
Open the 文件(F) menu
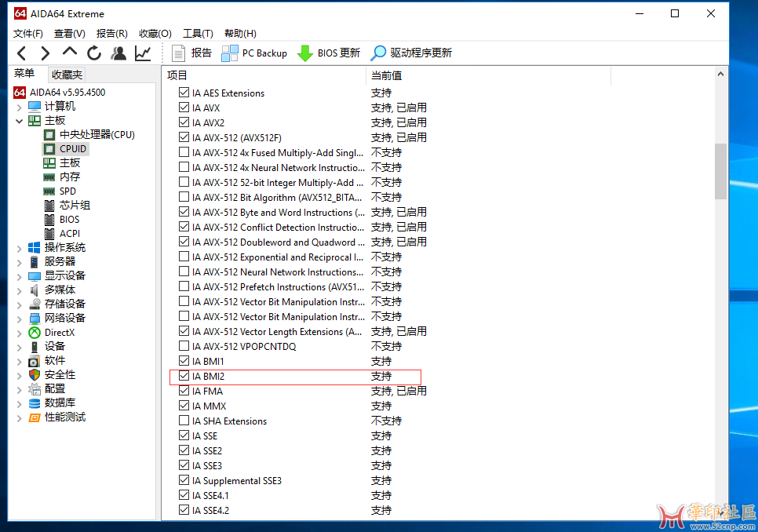coord(28,33)
